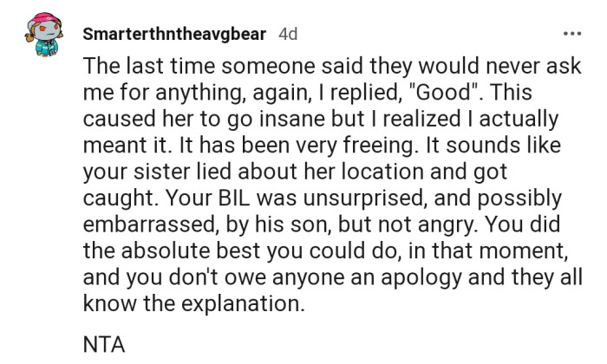The image size is (607, 364).
Task: Click the line "know the explanation."
Action: 194,303
